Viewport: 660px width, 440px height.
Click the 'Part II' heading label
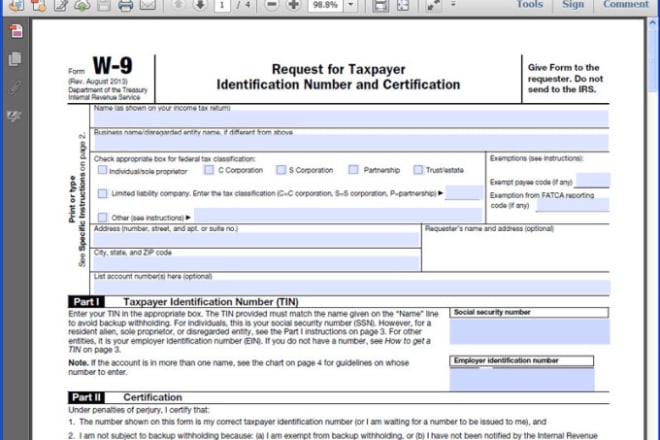click(x=86, y=397)
